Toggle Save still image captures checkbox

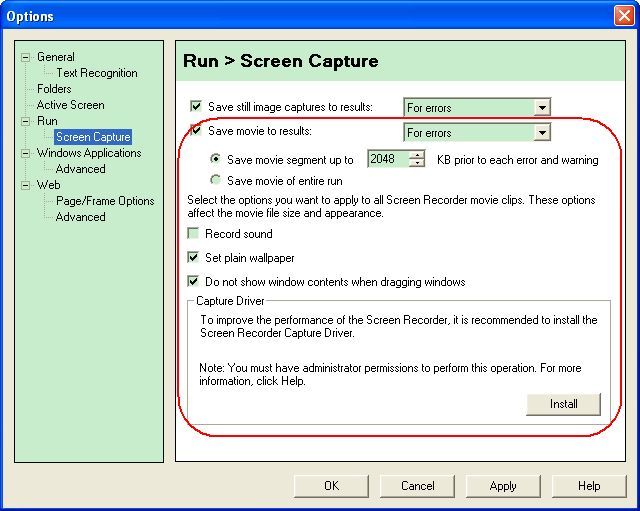coord(196,107)
